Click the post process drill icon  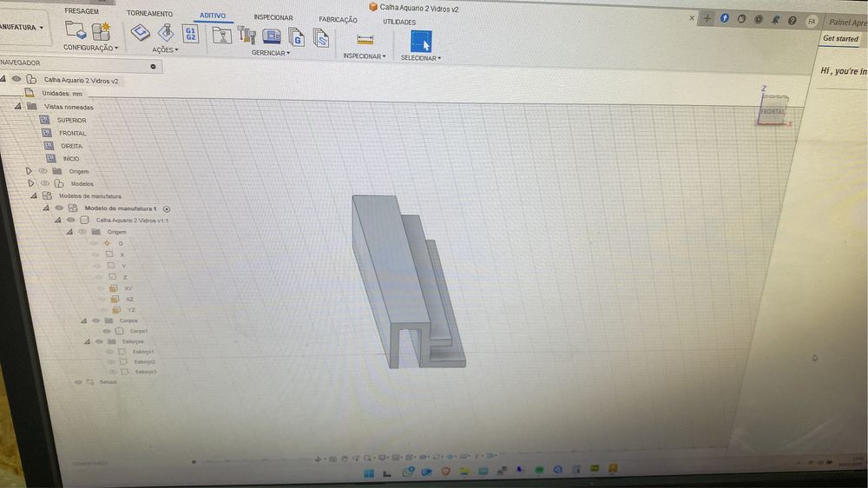(166, 33)
